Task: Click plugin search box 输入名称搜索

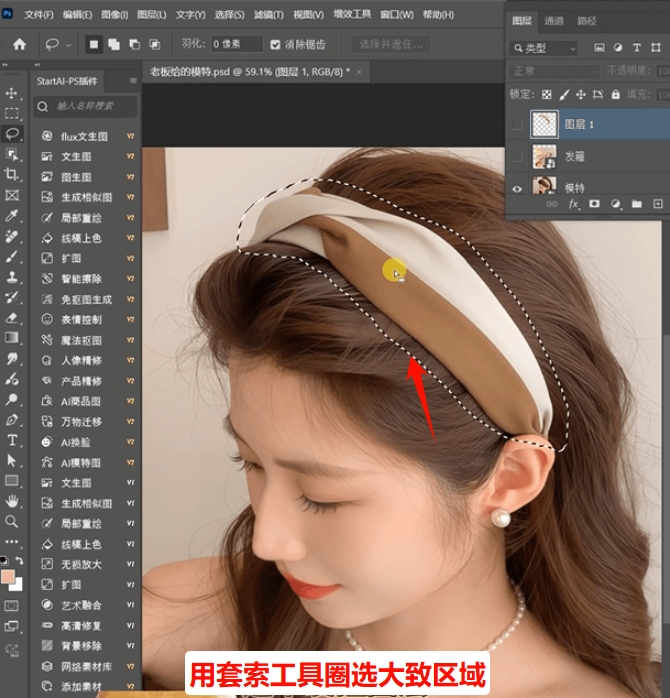Action: point(85,106)
